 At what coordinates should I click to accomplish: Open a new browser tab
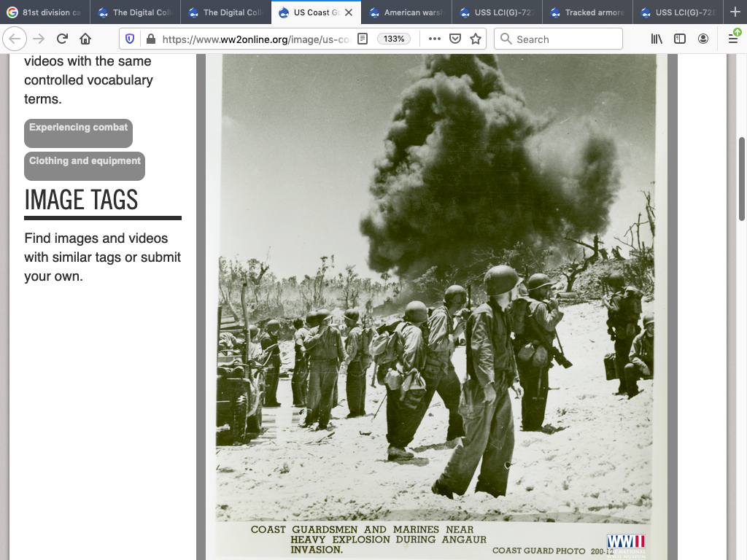click(735, 12)
